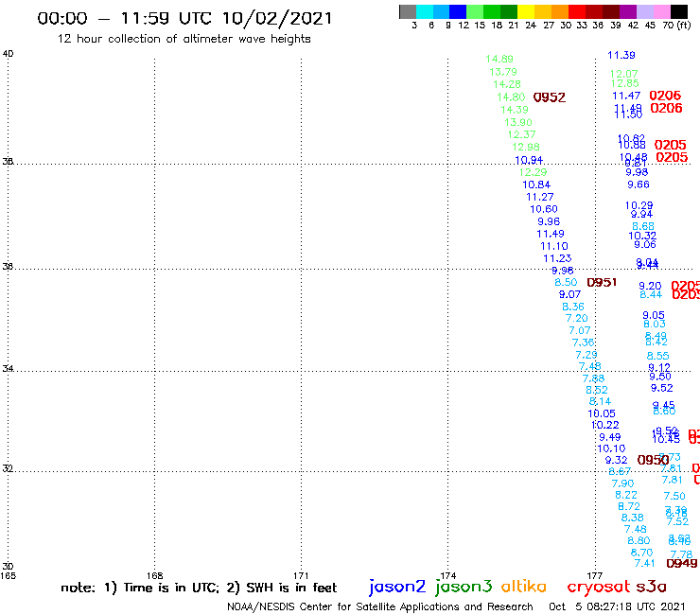Viewport: 700px width, 615px height.
Task: Click the pass time label 0949
Action: point(682,564)
